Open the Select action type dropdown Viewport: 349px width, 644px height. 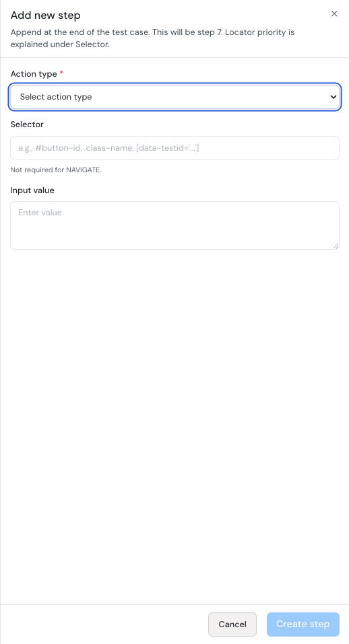174,97
